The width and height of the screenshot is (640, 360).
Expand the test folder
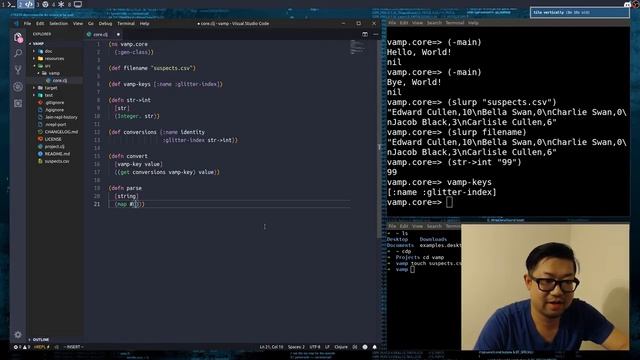click(49, 95)
